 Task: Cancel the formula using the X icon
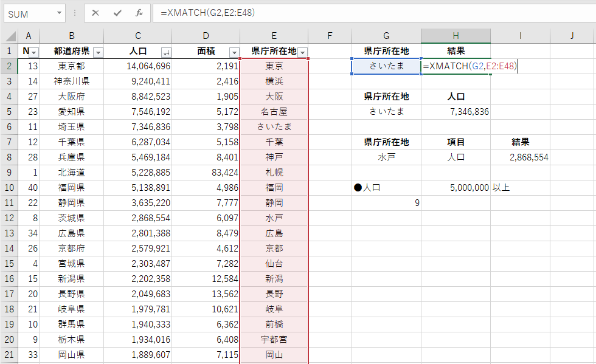pyautogui.click(x=94, y=13)
